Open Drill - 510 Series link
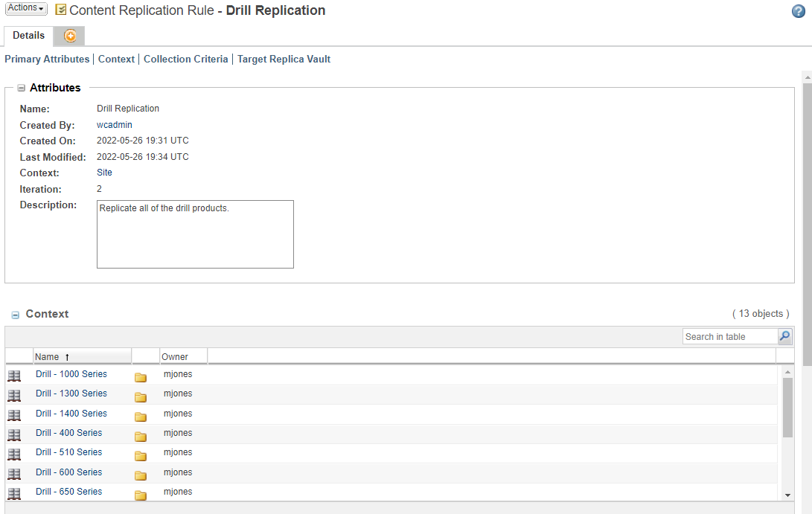 coord(69,452)
